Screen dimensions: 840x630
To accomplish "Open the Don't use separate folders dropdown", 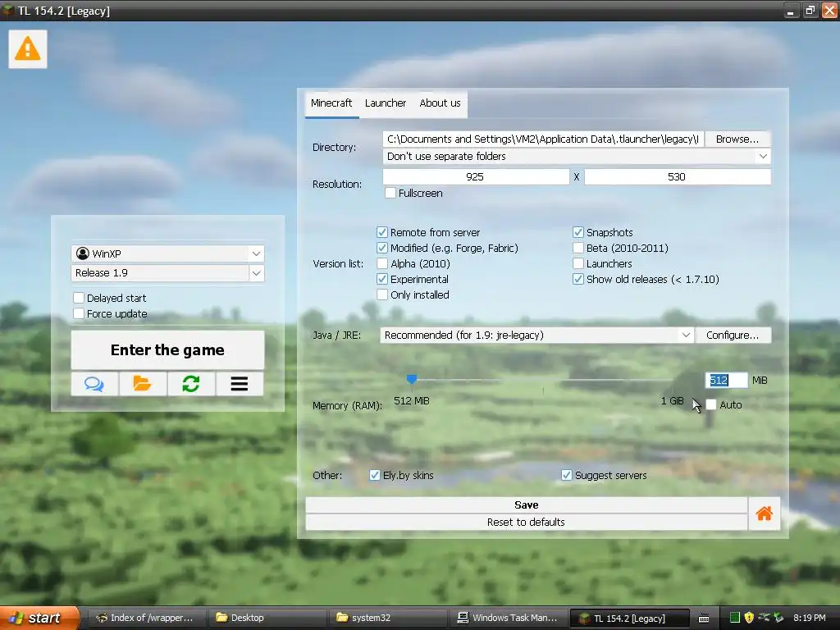I will 577,156.
